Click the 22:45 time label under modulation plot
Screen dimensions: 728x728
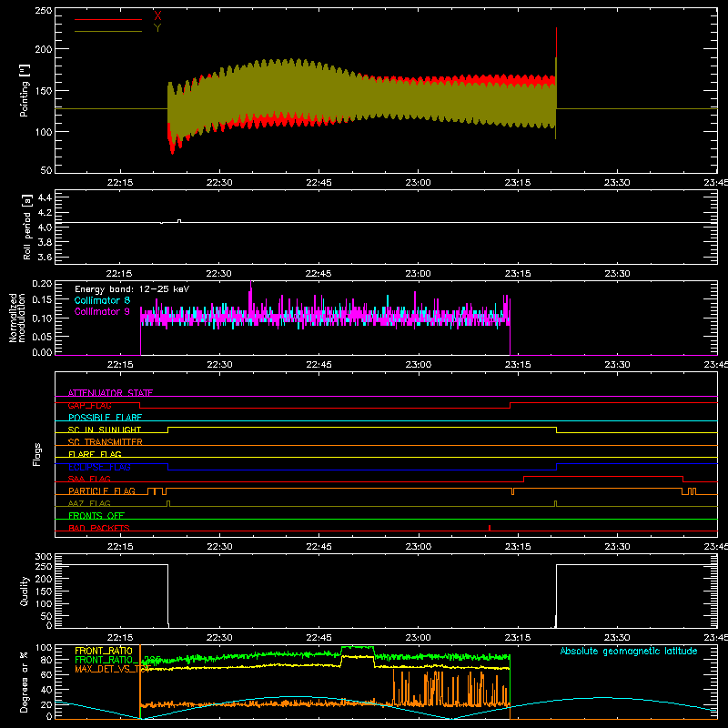pyautogui.click(x=318, y=365)
